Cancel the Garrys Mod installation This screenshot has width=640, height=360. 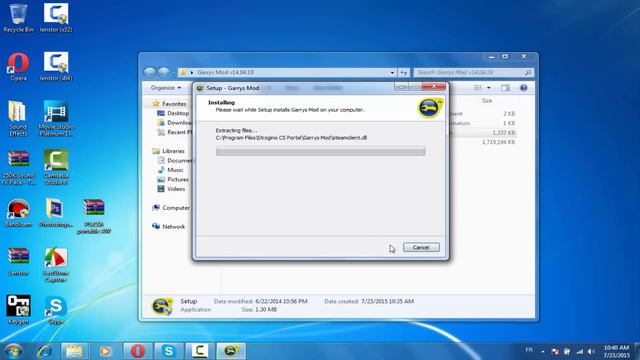(x=421, y=247)
